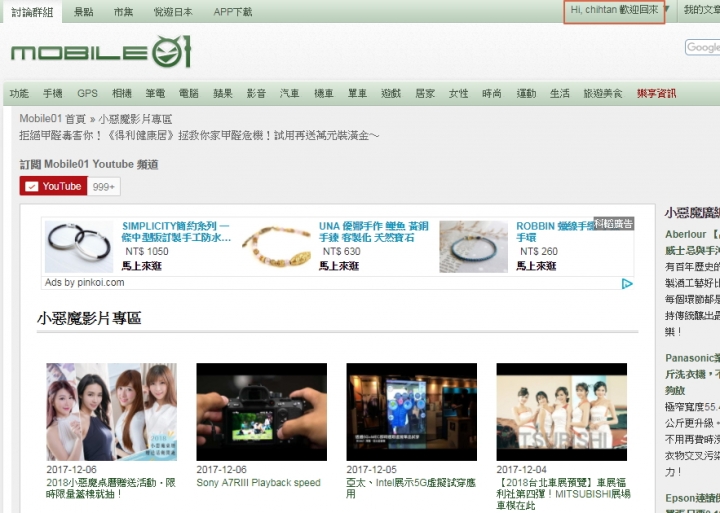
Task: Go to Mobile01 首頁 breadcrumb link
Action: click(52, 119)
